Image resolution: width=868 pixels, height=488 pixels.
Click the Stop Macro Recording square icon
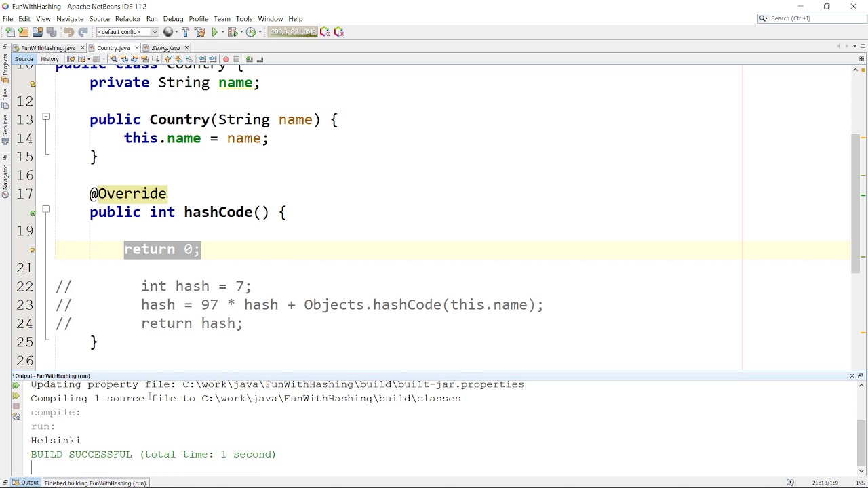pyautogui.click(x=237, y=59)
